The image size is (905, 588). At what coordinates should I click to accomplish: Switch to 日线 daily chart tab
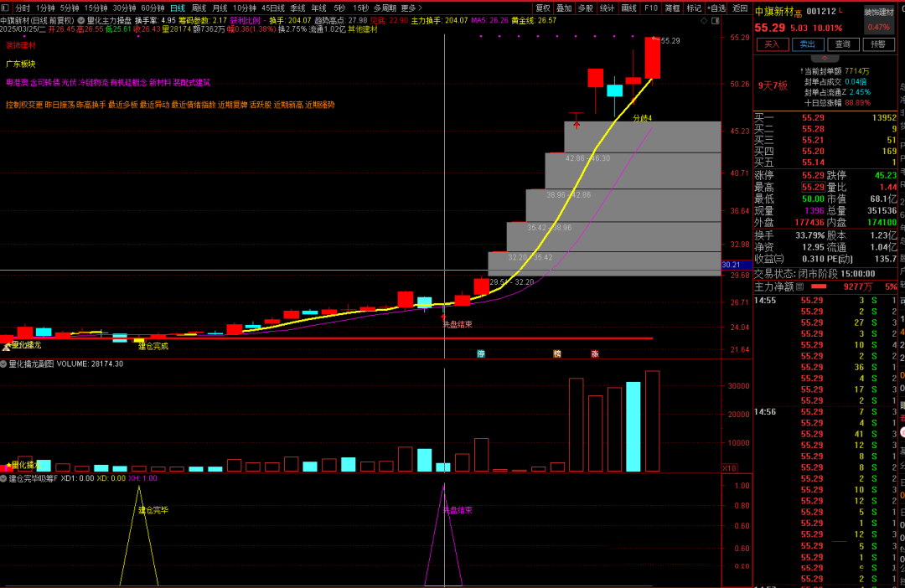click(x=178, y=8)
